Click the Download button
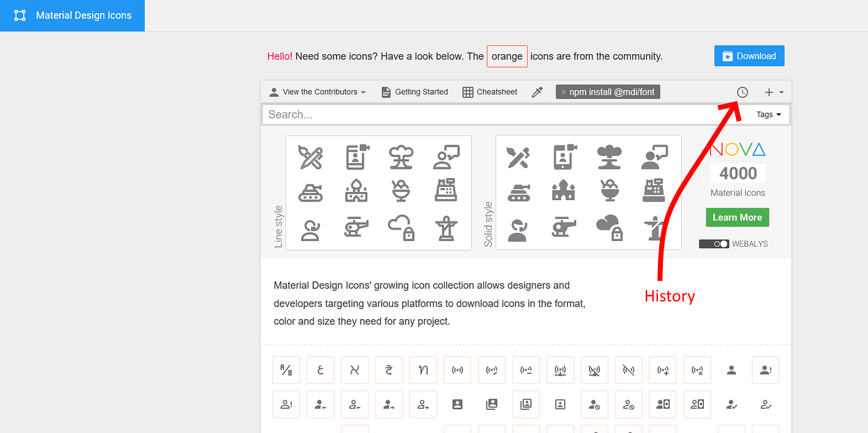Viewport: 868px width, 433px height. [x=749, y=55]
